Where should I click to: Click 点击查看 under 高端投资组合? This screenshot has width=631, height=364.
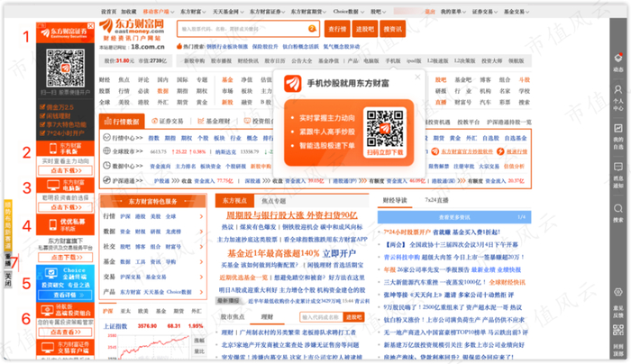(66, 332)
